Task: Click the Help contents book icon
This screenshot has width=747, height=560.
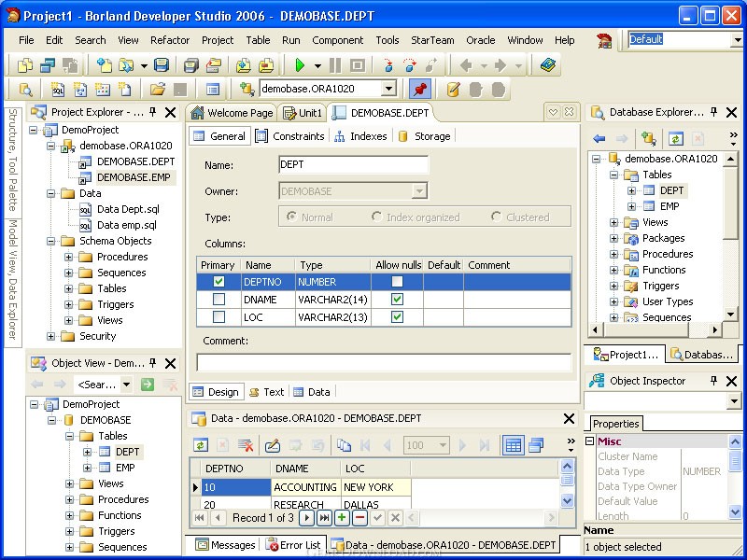Action: pos(548,64)
